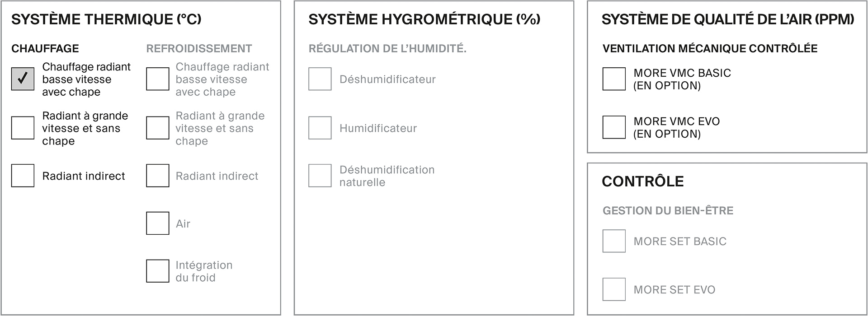868x316 pixels.
Task: Click the CHAUFFAGE column heading
Action: point(45,48)
